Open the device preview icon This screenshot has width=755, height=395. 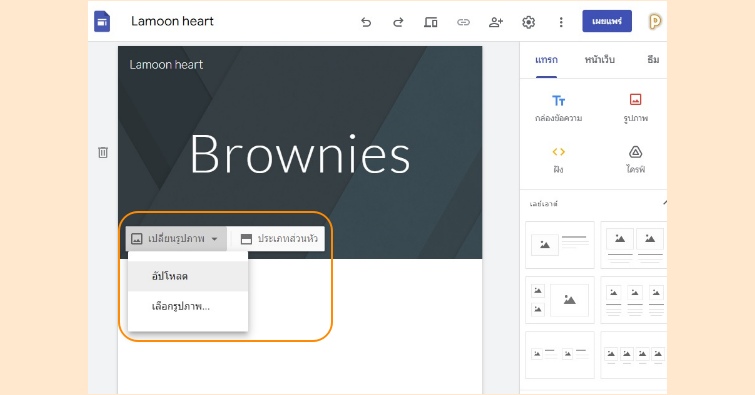[x=430, y=22]
